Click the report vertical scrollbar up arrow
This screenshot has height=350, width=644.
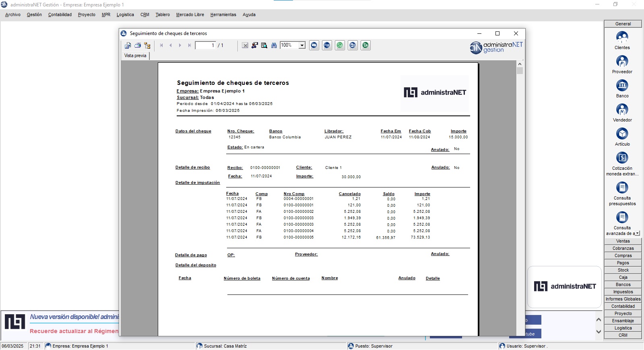coord(520,64)
